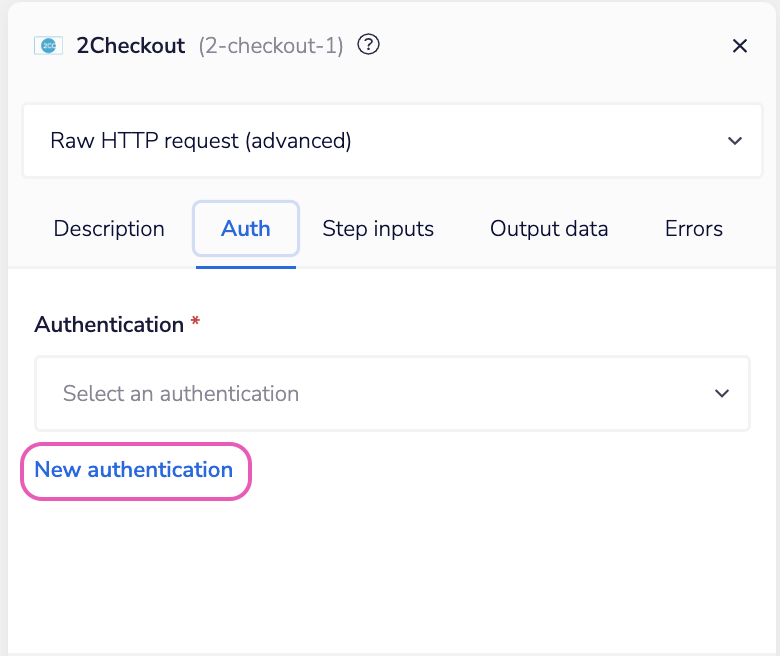The width and height of the screenshot is (780, 656).
Task: Click the red required asterisk
Action: [x=195, y=324]
